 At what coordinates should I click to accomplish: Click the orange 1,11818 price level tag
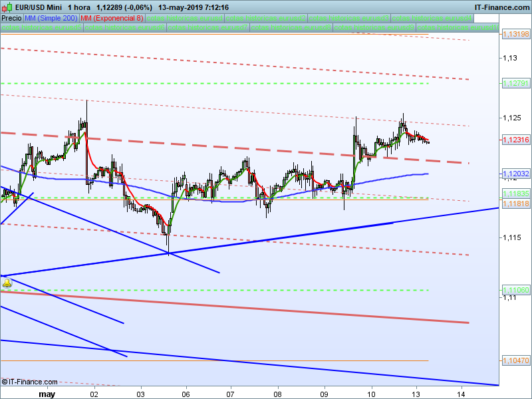[x=516, y=203]
